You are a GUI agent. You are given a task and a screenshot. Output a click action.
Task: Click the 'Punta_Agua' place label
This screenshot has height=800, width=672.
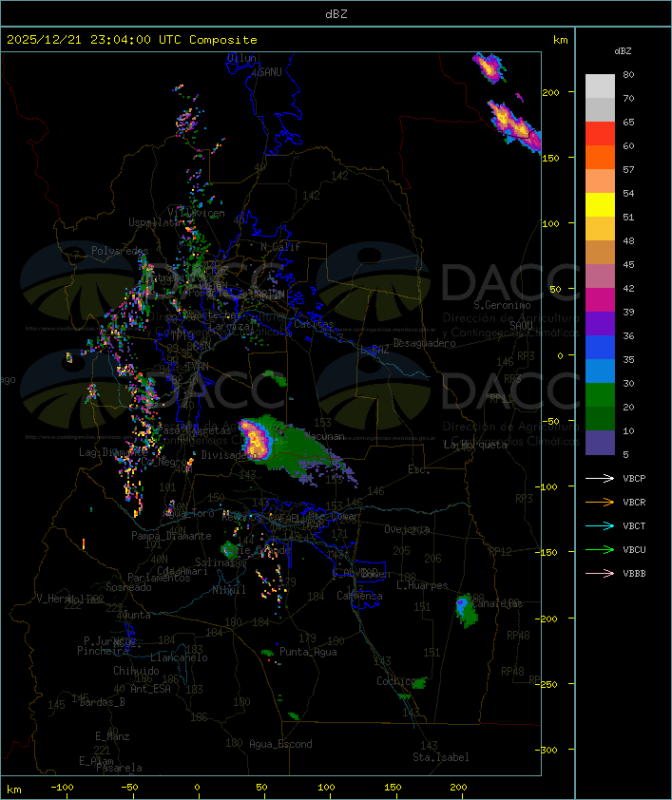[x=308, y=652]
